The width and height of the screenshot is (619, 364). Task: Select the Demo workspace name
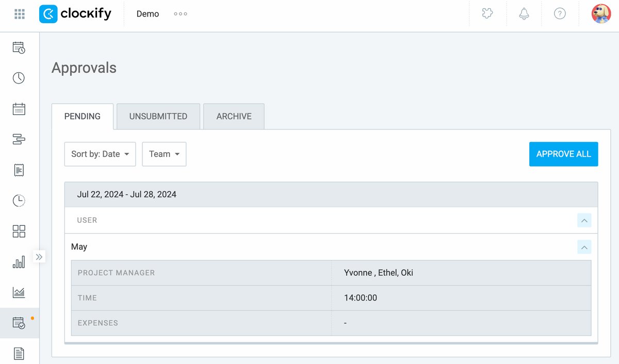click(x=148, y=14)
